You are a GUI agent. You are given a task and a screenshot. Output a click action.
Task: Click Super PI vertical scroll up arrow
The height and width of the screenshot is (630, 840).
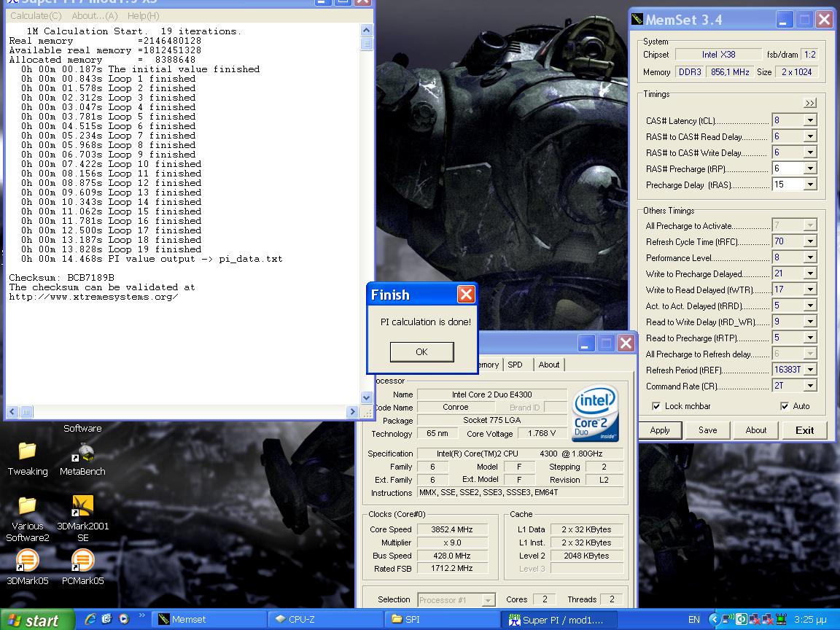[x=367, y=30]
